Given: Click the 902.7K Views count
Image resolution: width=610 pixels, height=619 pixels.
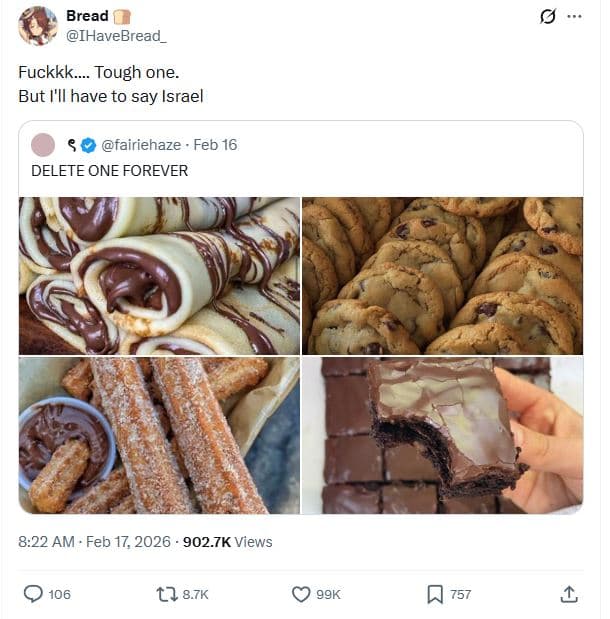Looking at the screenshot, I should [x=226, y=541].
